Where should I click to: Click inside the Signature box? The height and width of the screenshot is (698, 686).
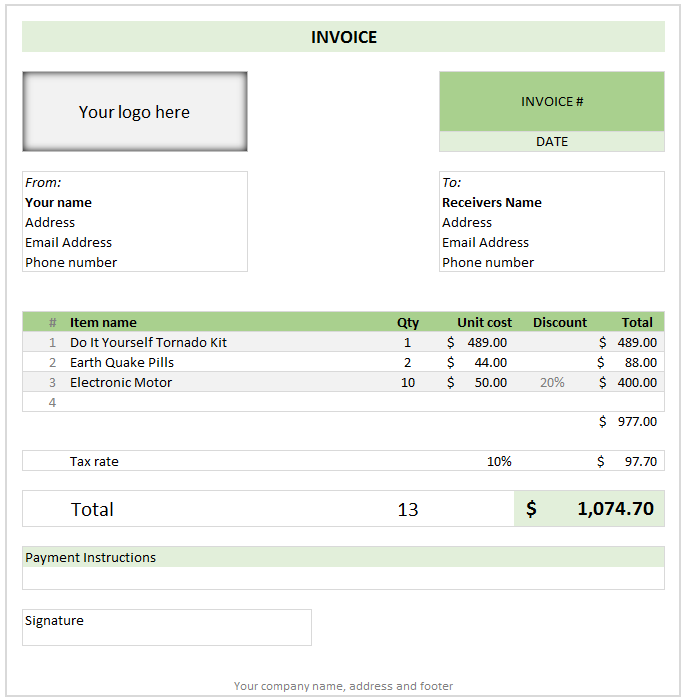[x=166, y=628]
